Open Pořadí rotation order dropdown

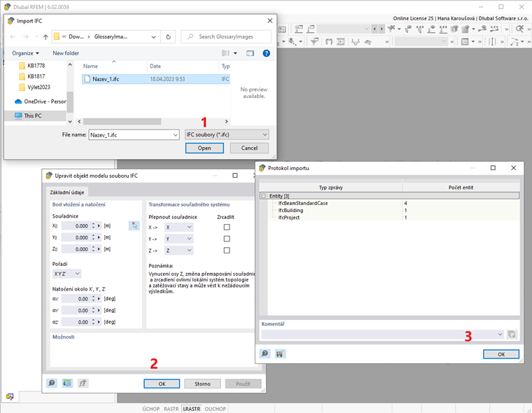(x=66, y=274)
